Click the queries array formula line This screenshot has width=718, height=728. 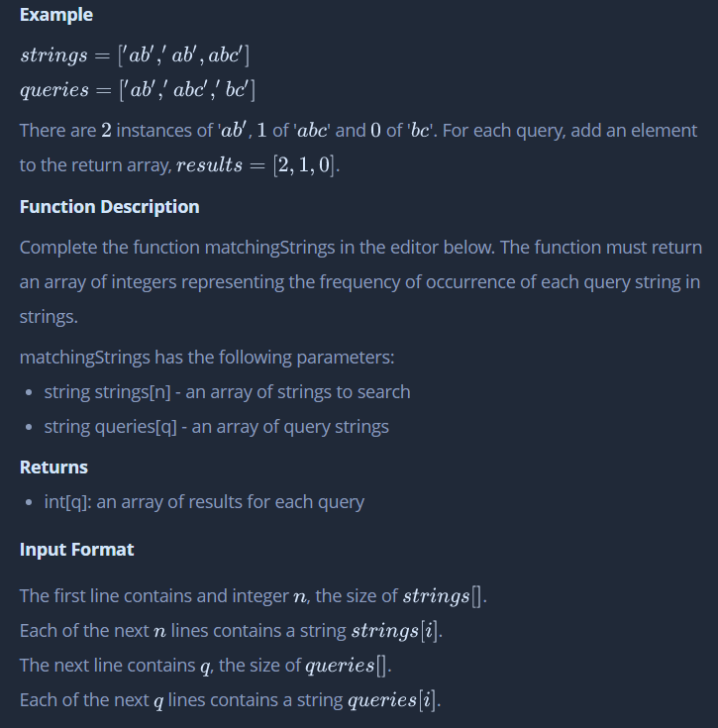[138, 89]
